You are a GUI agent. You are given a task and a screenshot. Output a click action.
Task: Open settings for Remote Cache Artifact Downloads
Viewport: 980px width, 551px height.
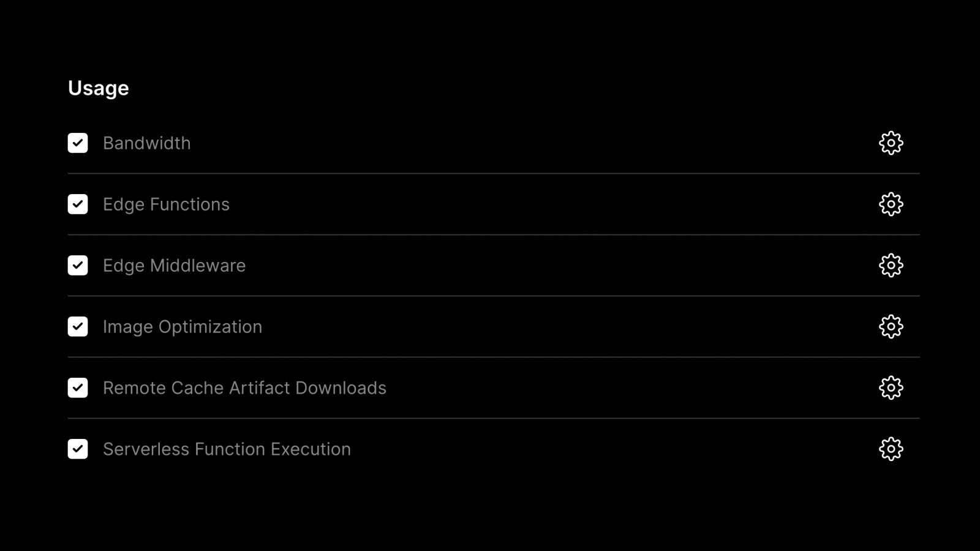coord(891,388)
